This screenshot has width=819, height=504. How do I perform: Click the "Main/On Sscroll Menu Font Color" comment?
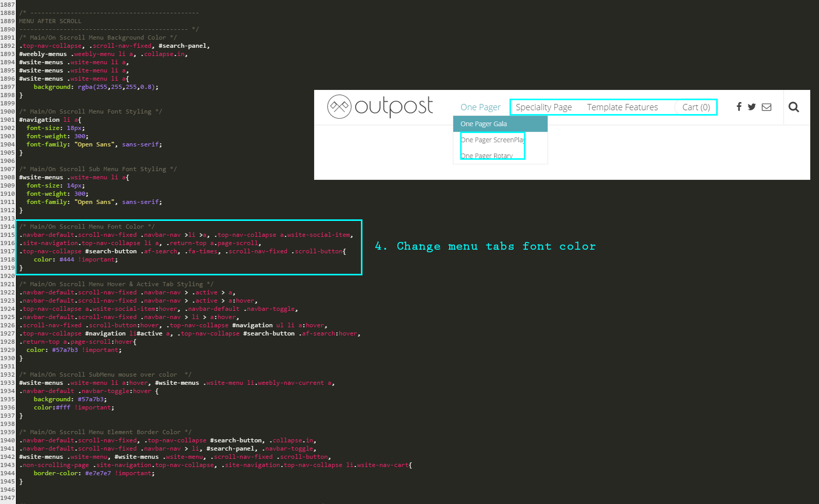(87, 227)
